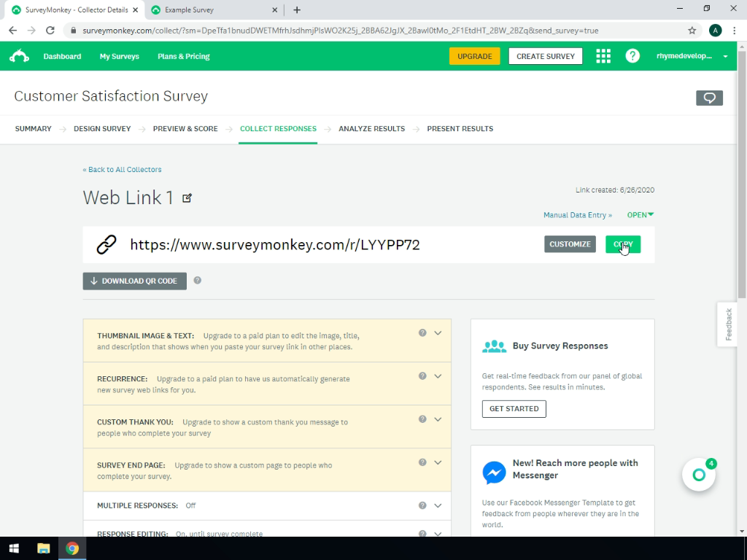Download the QR code

coord(135,281)
